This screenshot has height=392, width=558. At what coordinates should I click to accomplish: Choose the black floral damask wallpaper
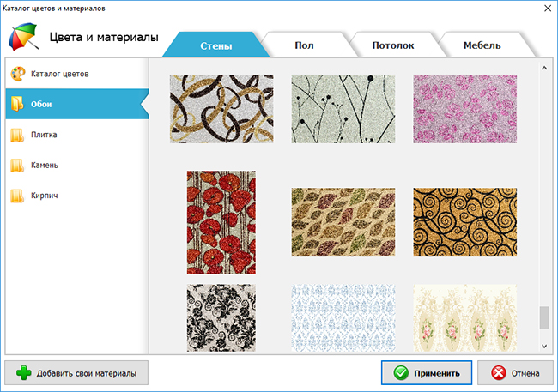coord(221,317)
